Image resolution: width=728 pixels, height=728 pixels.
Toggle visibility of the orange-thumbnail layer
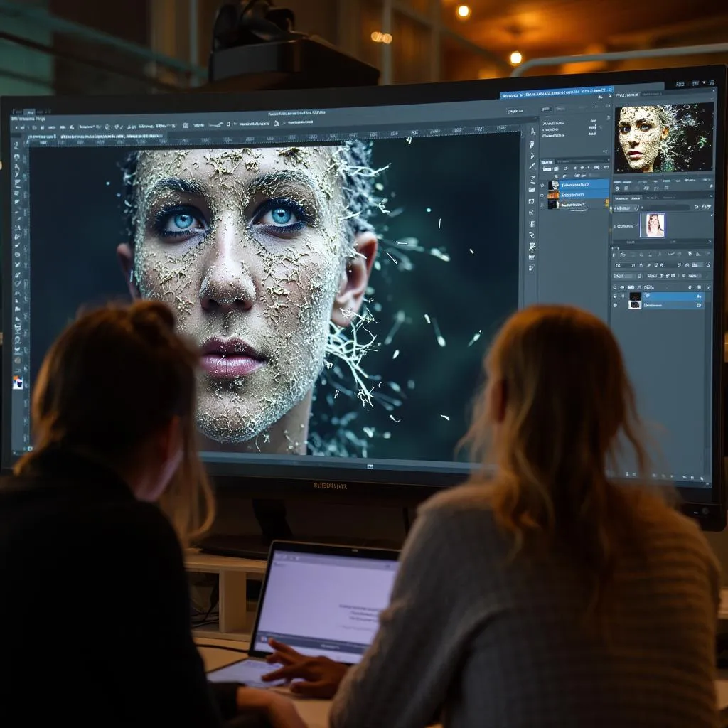tap(542, 195)
